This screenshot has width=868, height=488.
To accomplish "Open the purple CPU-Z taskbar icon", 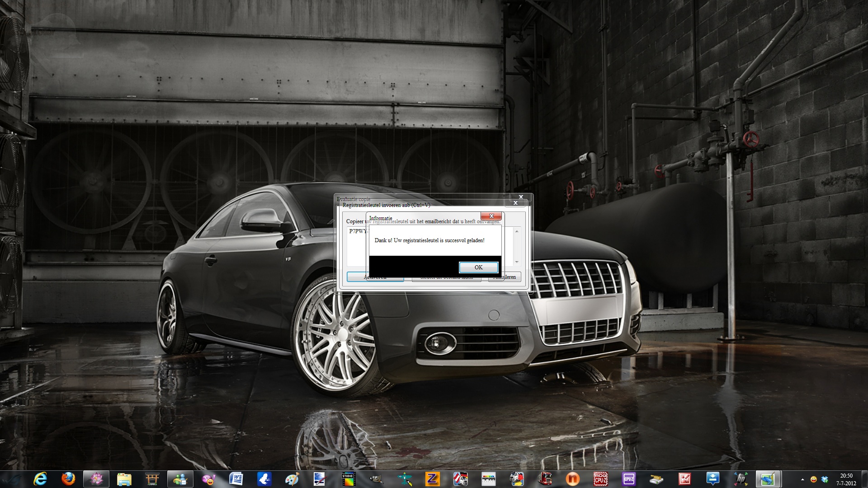I will tap(628, 479).
